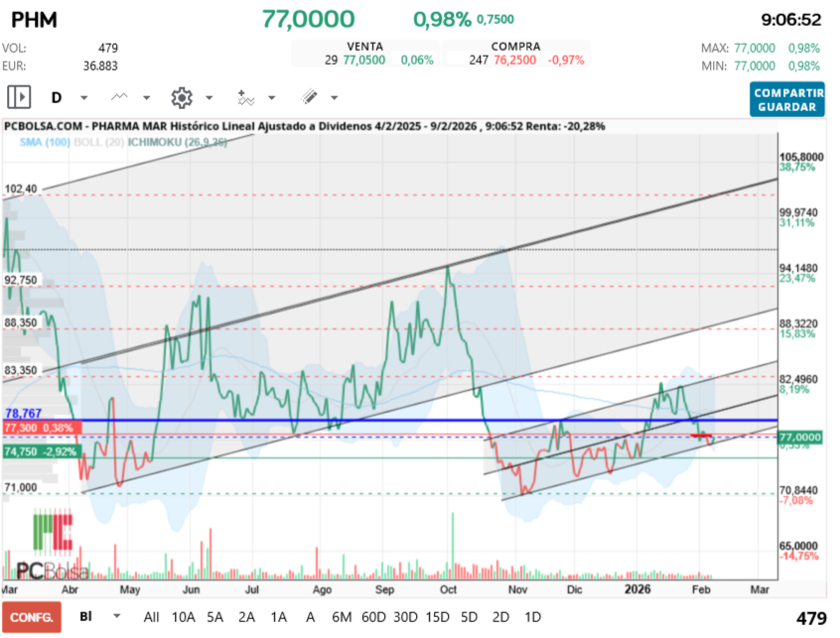The height and width of the screenshot is (638, 840).
Task: Click the red CONFG. button
Action: coord(31,617)
